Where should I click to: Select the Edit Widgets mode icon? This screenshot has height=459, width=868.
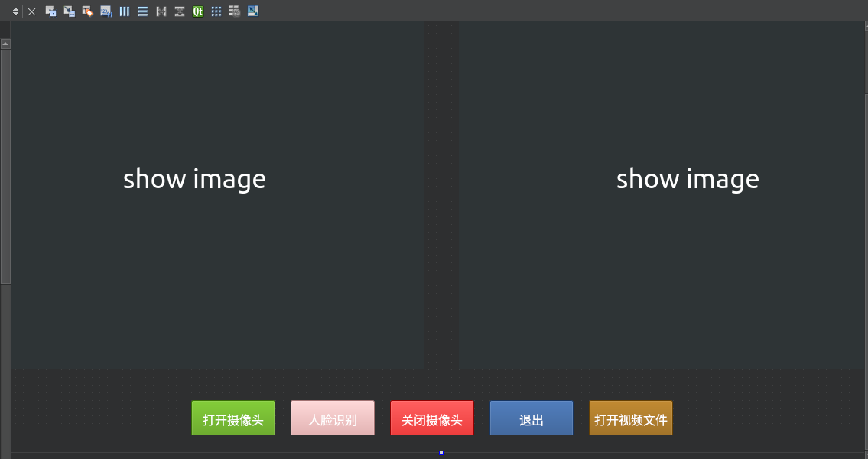tap(50, 11)
